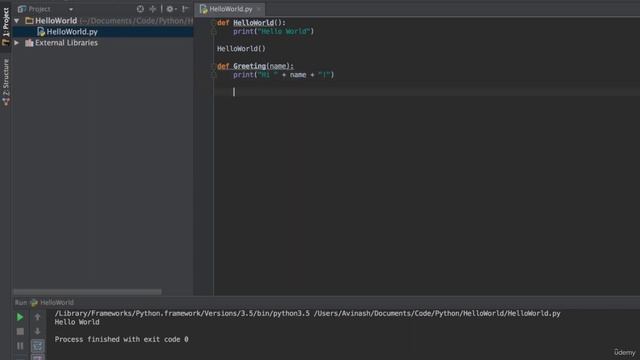Collapse the HelloWorld project folder

coord(17,20)
